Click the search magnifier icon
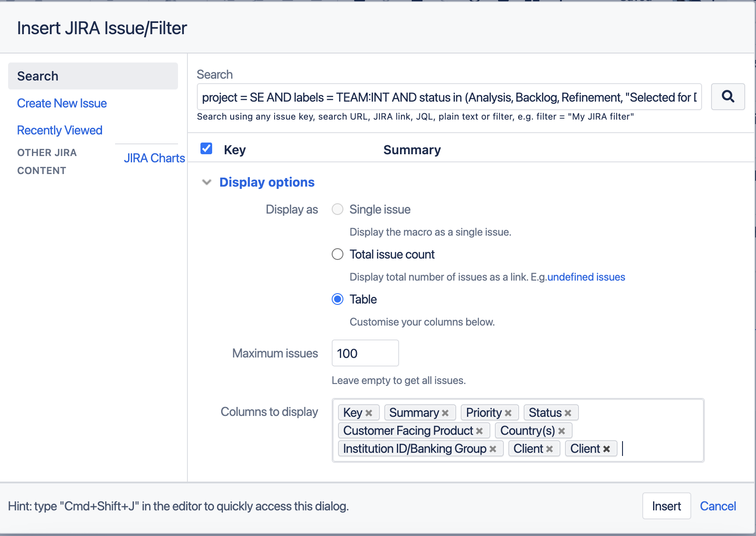This screenshot has height=536, width=756. point(728,97)
